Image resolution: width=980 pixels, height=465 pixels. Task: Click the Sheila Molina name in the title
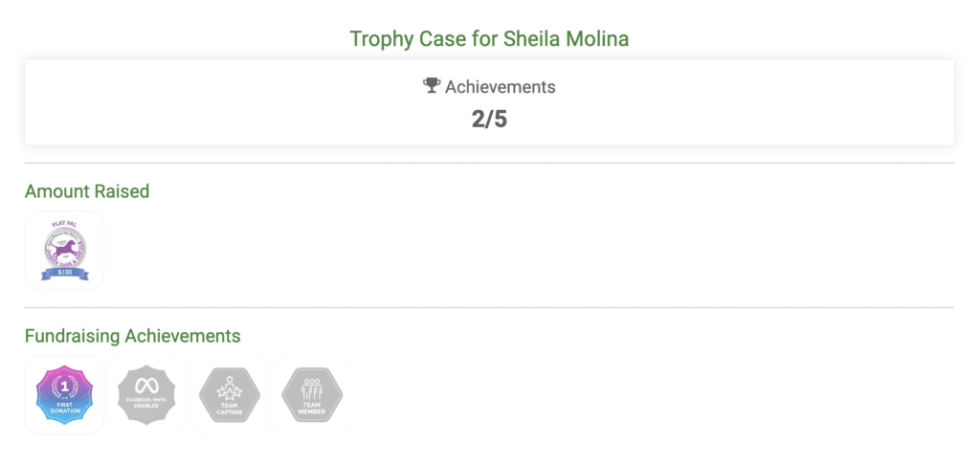(x=566, y=38)
